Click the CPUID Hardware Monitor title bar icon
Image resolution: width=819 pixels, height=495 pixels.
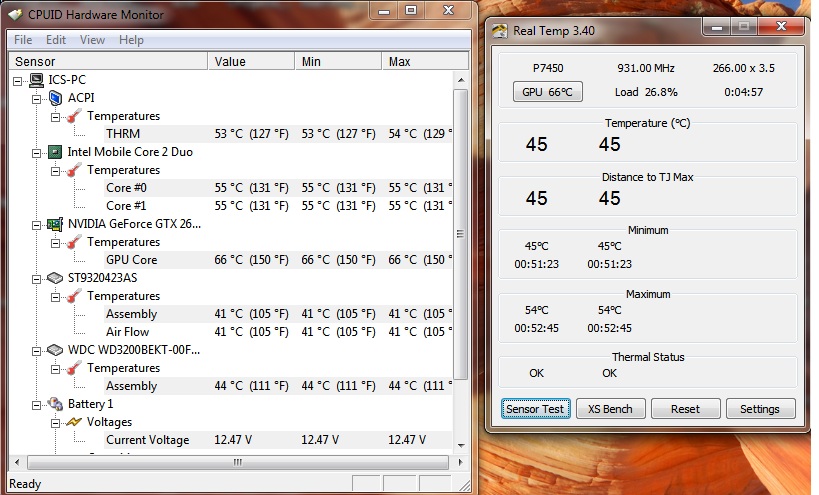click(16, 15)
